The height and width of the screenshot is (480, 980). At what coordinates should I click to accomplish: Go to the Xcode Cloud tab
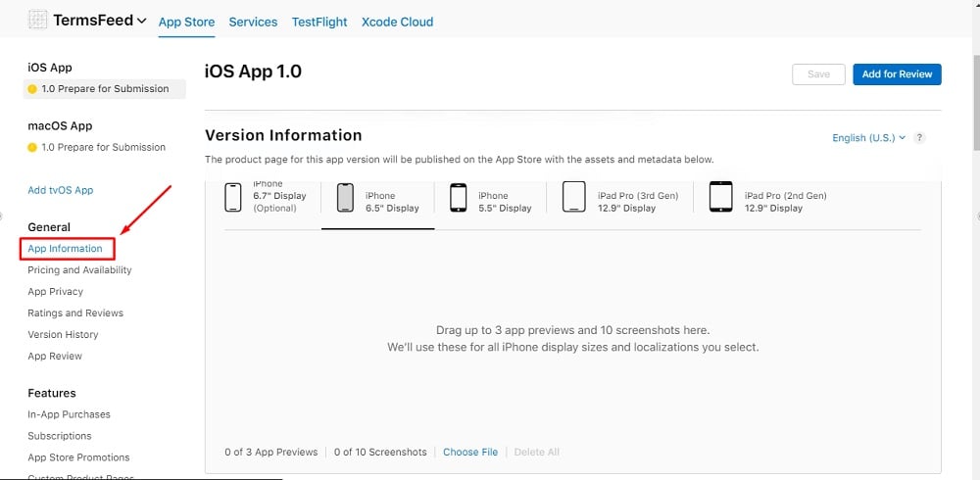pos(398,22)
